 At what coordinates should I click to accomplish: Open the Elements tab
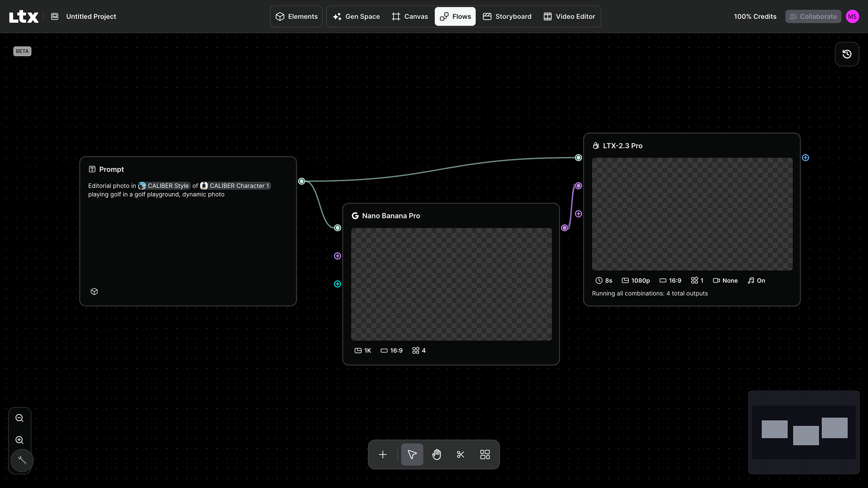[297, 17]
